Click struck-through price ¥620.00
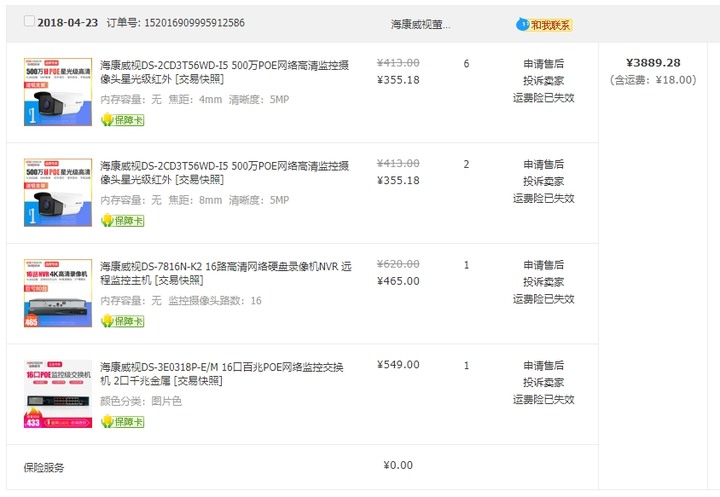Screen dimensions: 720x497 (398, 264)
